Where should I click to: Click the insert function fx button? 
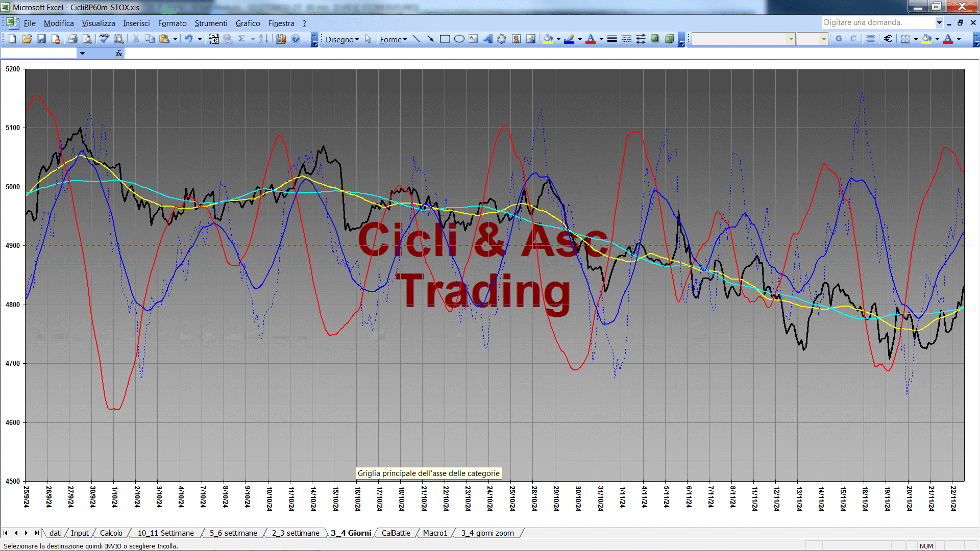[119, 53]
